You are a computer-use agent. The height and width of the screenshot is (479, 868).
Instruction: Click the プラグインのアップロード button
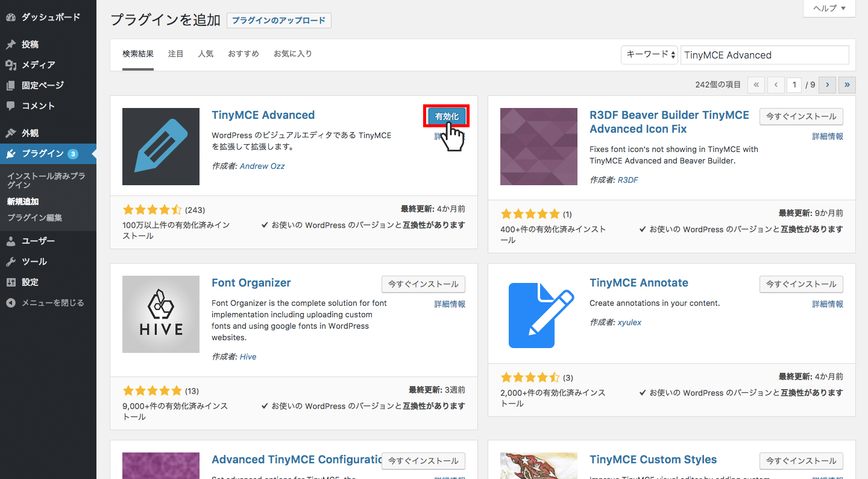point(279,21)
